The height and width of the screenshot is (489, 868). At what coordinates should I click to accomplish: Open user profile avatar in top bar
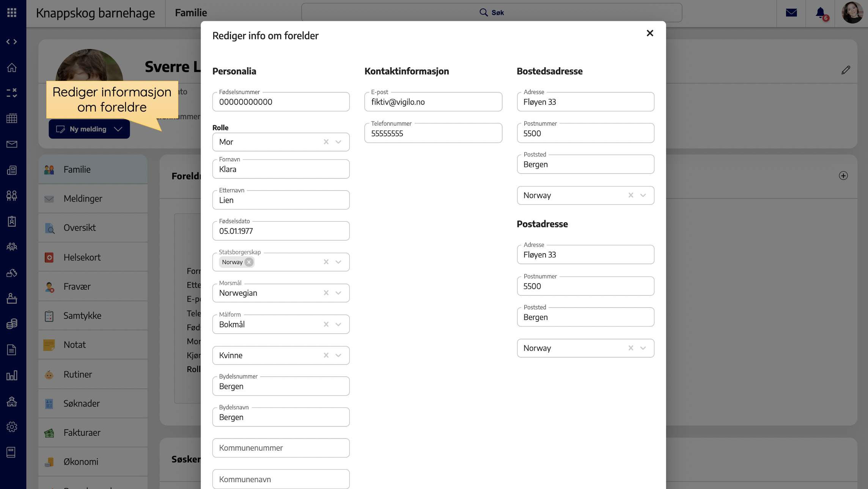(x=852, y=13)
